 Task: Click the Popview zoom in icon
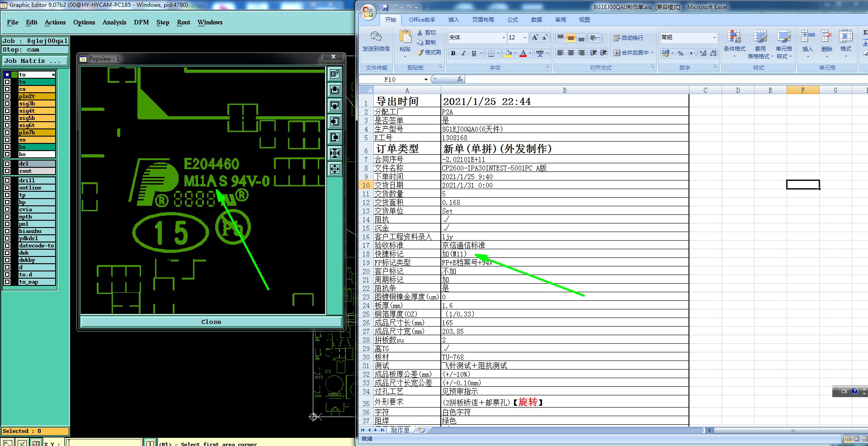[x=335, y=153]
